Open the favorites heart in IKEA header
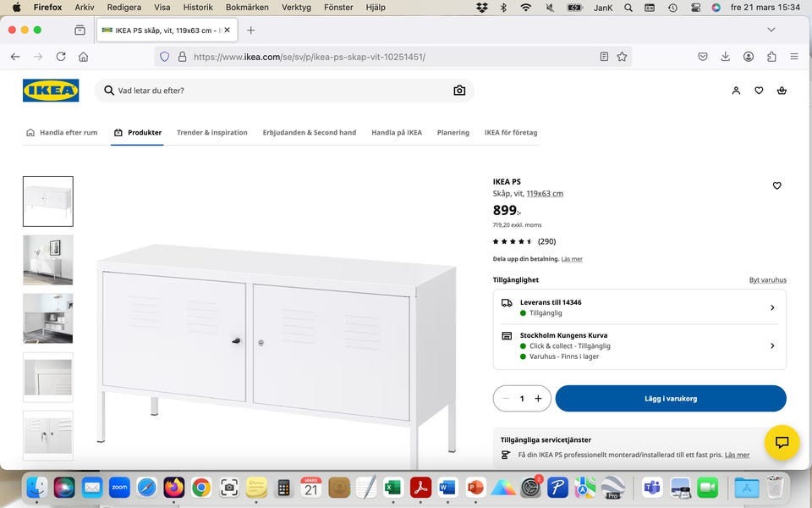This screenshot has height=508, width=812. [759, 91]
